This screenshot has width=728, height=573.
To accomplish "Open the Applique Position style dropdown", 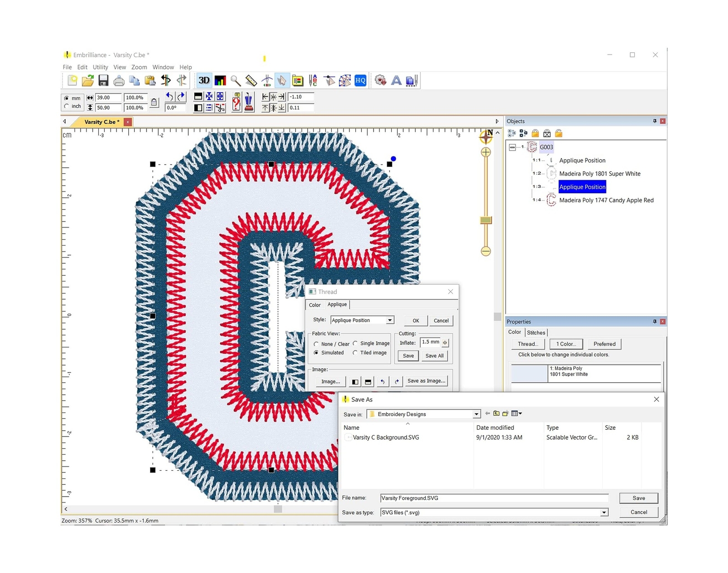I will click(389, 320).
